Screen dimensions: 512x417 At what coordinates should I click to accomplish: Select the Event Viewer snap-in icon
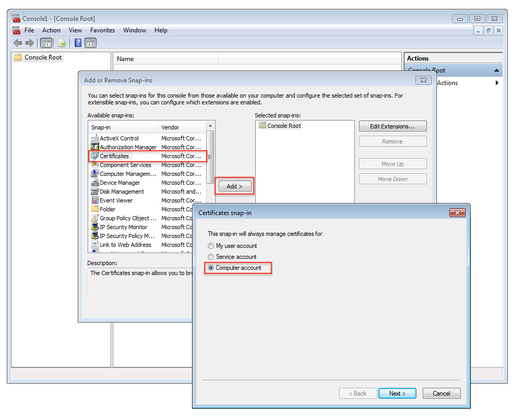[x=95, y=200]
